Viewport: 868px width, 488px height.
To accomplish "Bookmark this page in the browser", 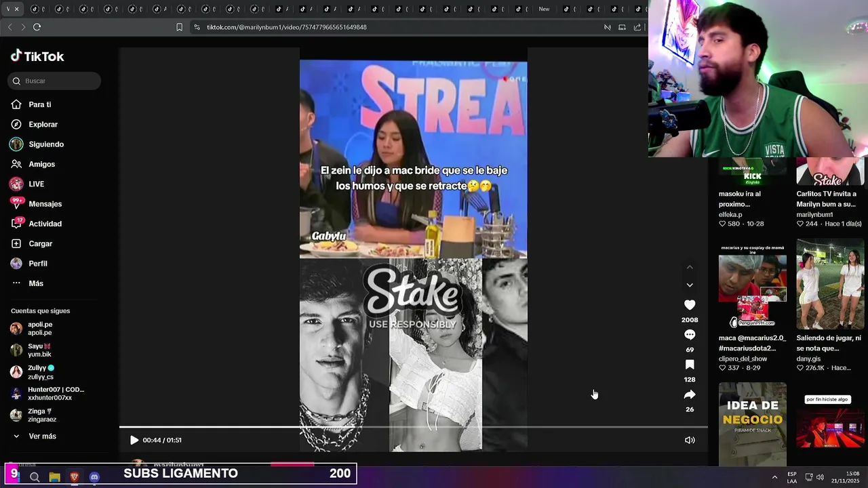I will point(179,27).
